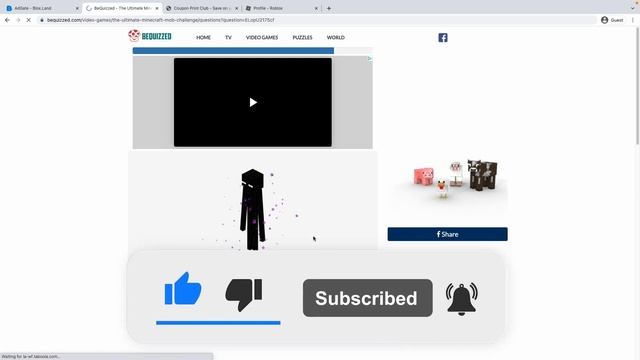Click the Enderman quiz image

pos(253,209)
